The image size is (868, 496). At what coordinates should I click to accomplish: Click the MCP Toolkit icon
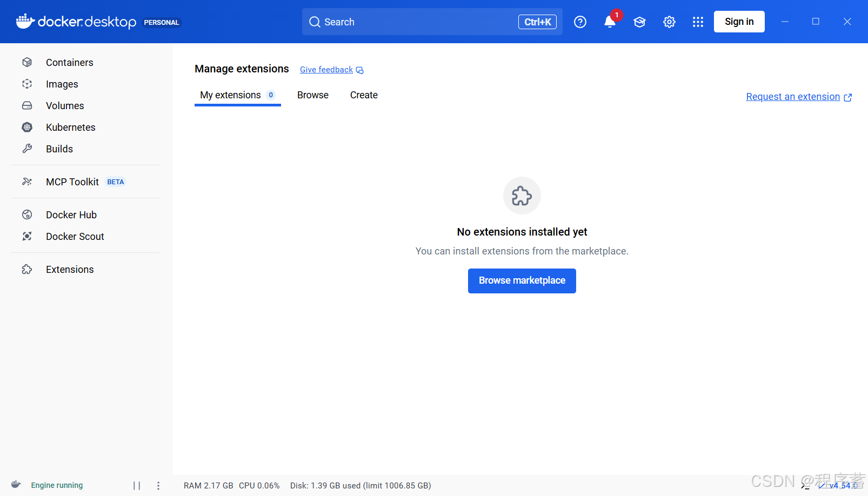tap(27, 182)
